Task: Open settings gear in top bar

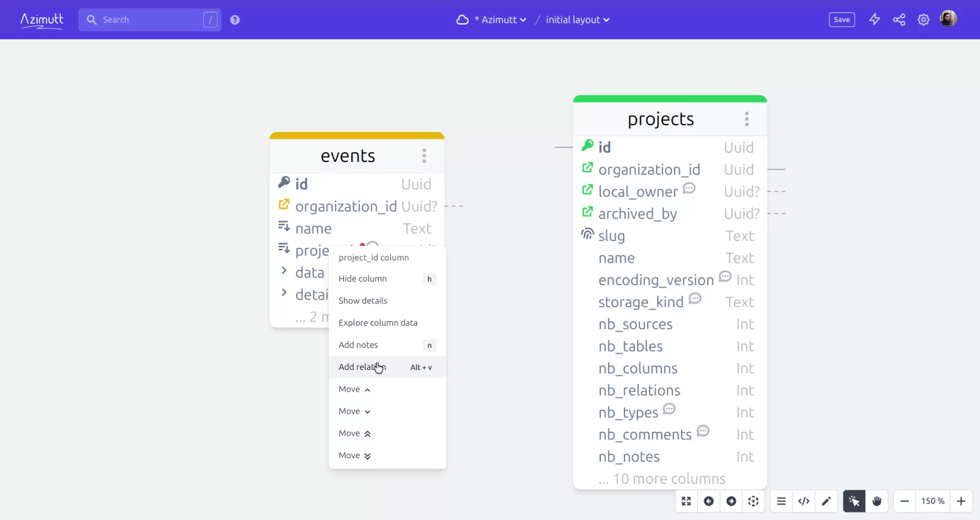Action: (923, 20)
